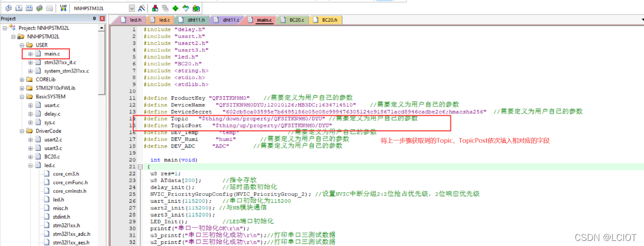Click the Project panel scroll-up arrow
Screen dimensions: 644x246
[103, 27]
